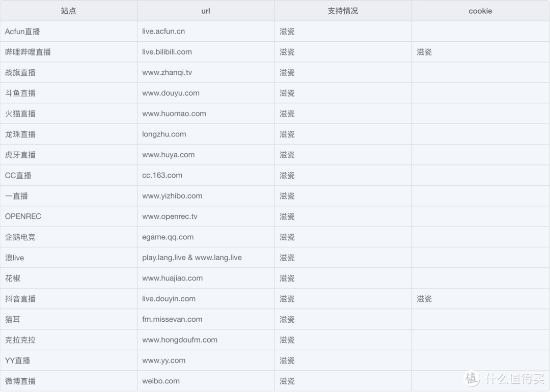Click 滋瓷 support status in 猫耳 row
The height and width of the screenshot is (392, 550).
click(x=287, y=320)
